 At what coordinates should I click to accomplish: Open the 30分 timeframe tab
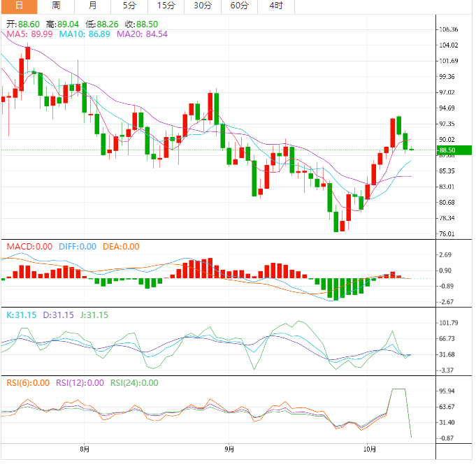click(203, 6)
